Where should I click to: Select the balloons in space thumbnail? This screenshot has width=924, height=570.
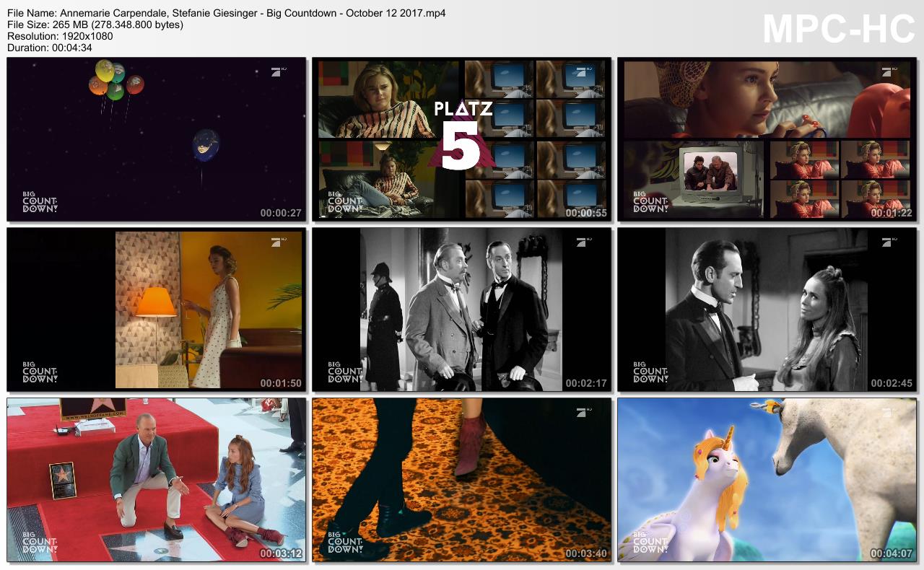coord(156,139)
